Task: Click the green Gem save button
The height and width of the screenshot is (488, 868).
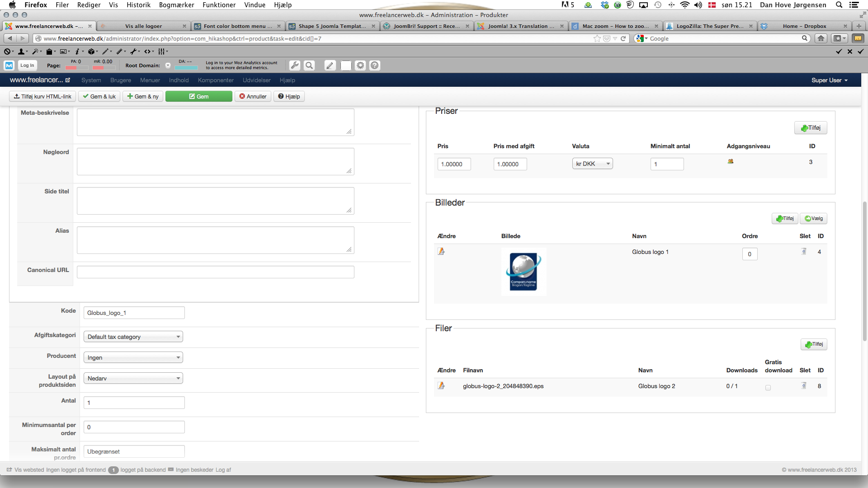Action: 198,96
